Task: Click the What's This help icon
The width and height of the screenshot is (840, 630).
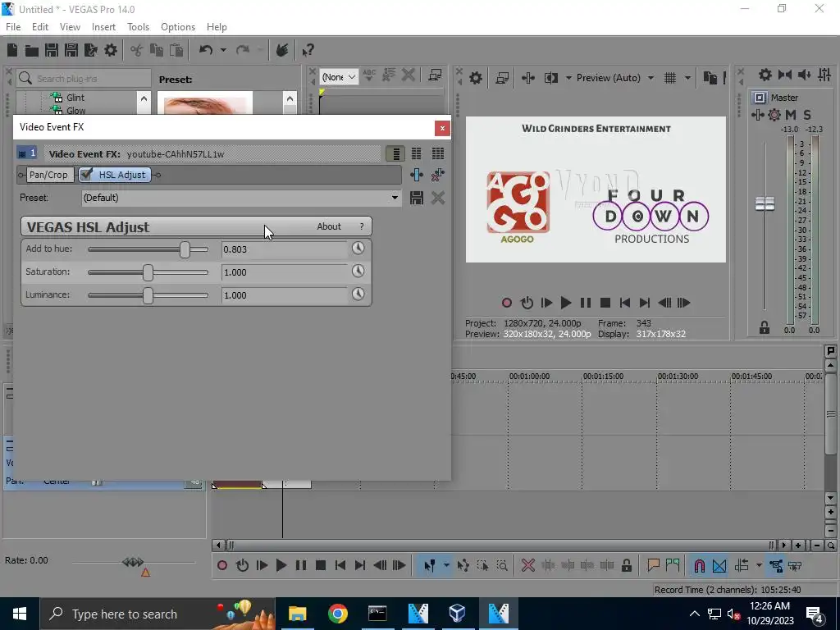Action: click(x=308, y=50)
